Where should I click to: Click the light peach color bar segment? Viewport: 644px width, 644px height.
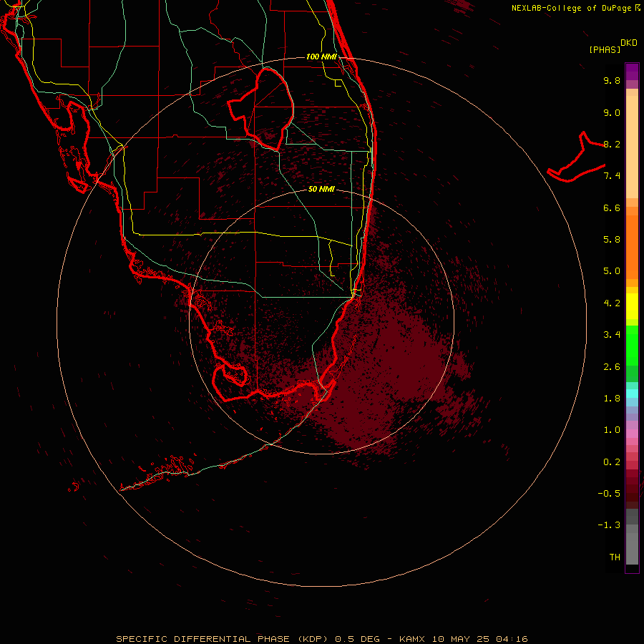[x=632, y=147]
